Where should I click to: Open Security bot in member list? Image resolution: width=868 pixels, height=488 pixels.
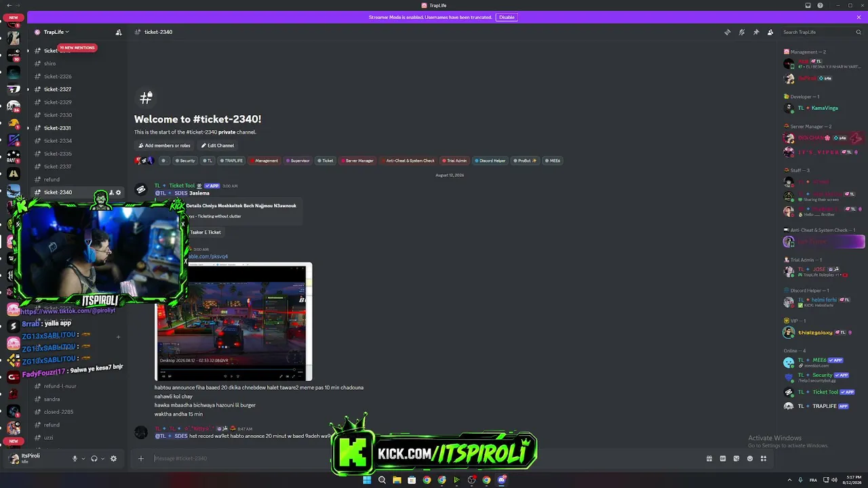point(823,377)
